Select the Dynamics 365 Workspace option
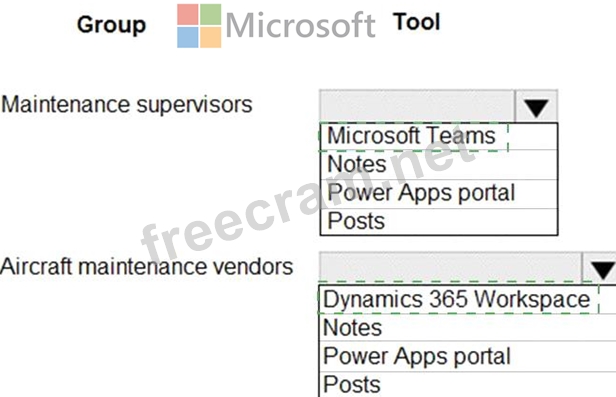The height and width of the screenshot is (397, 616). tap(468, 300)
